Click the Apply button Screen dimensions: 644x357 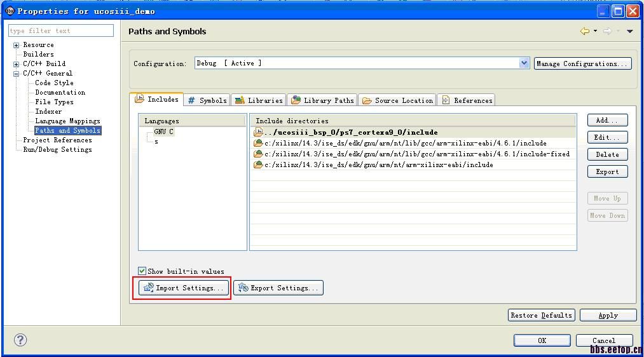[x=608, y=315]
